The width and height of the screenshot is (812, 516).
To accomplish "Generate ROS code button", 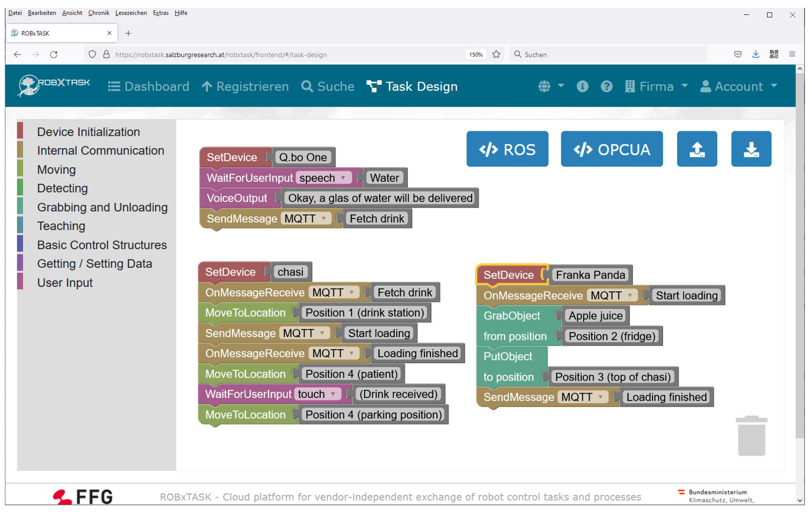I will pos(507,149).
